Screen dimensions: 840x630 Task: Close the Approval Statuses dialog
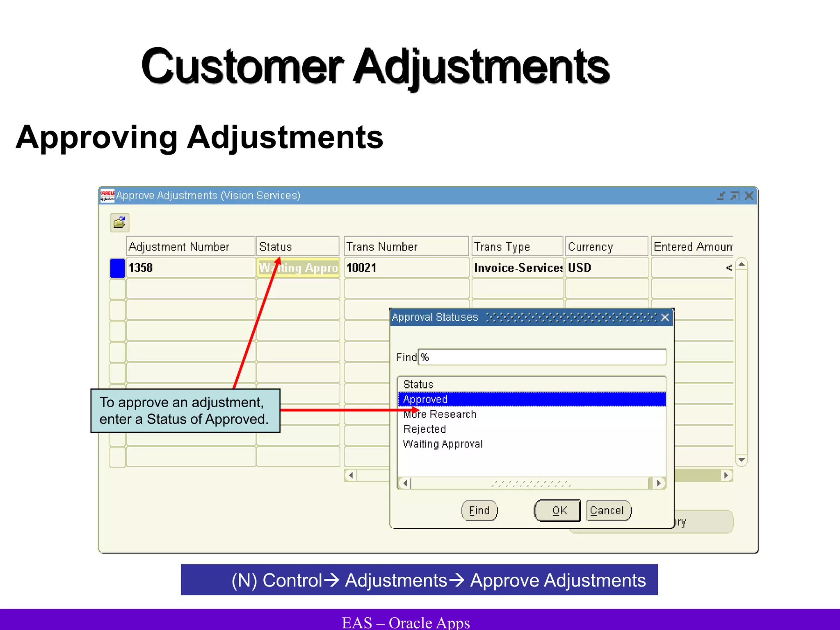665,317
